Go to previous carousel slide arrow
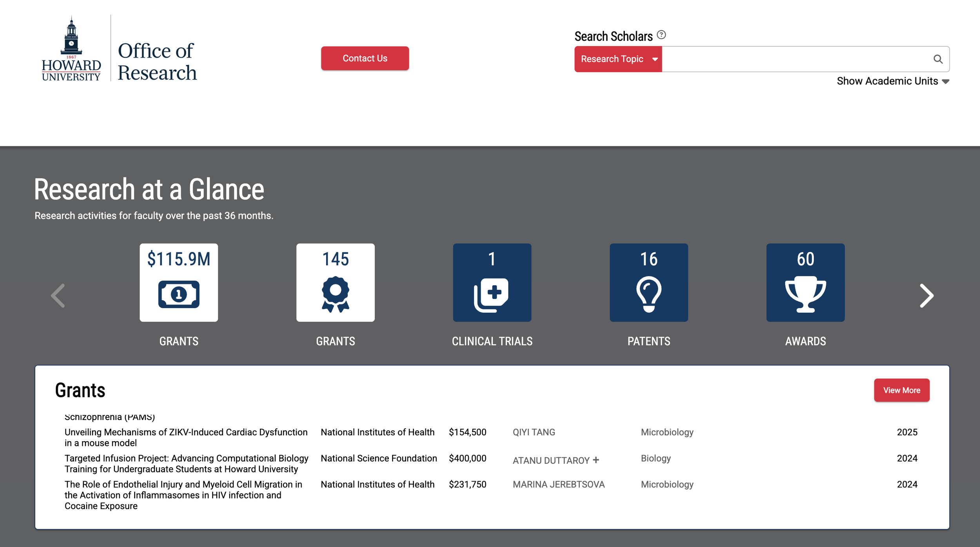The image size is (980, 547). (58, 296)
